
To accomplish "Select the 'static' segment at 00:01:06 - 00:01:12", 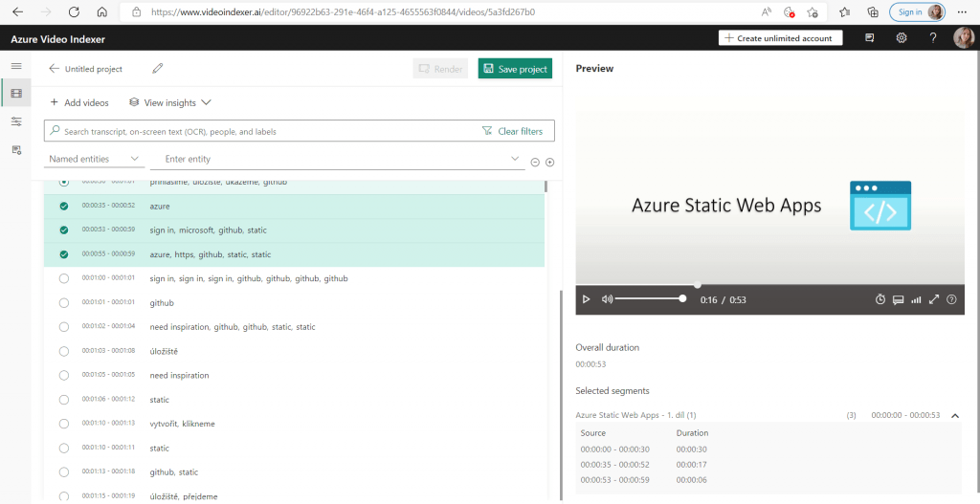I will point(64,400).
